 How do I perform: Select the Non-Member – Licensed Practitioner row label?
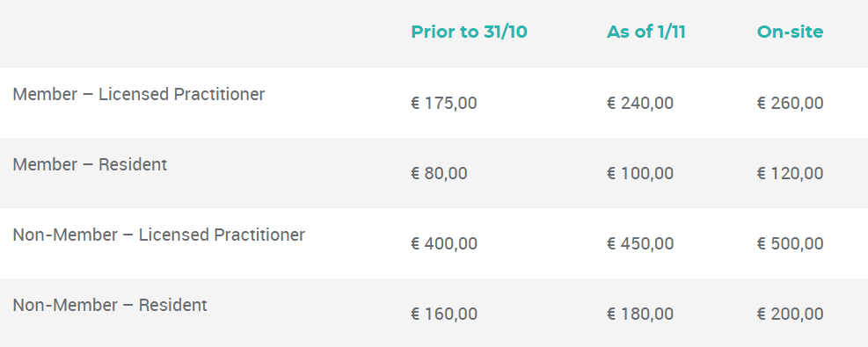tap(159, 235)
